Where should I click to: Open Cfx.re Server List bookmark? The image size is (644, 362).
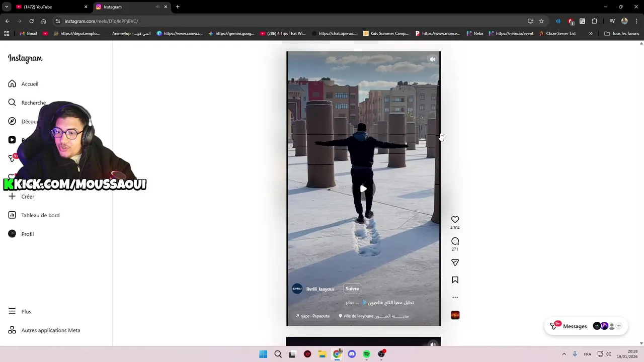557,34
